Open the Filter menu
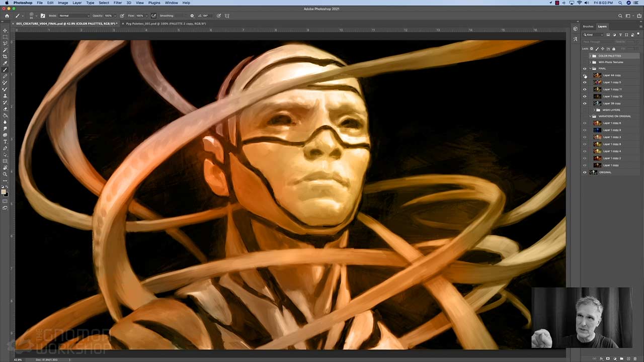This screenshot has height=362, width=644. [x=117, y=3]
